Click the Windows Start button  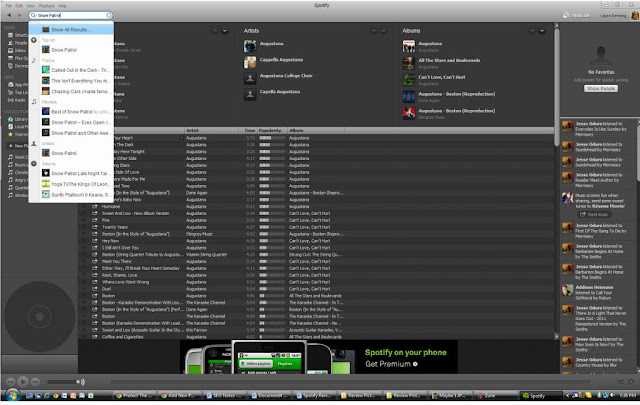click(x=13, y=395)
